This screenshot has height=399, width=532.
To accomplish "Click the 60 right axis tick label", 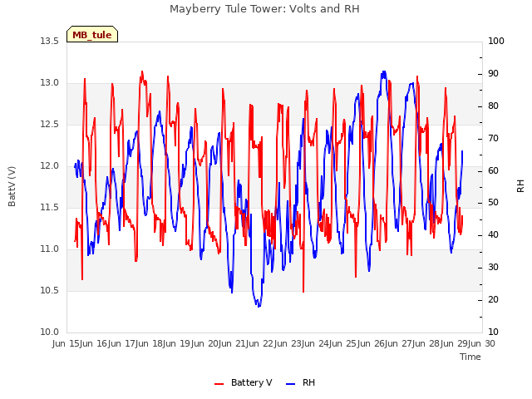I will (x=493, y=170).
